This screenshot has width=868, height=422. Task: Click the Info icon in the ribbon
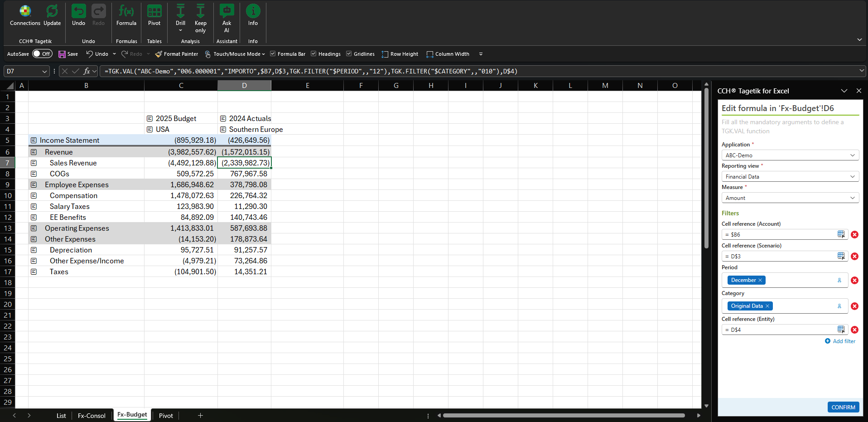[253, 11]
